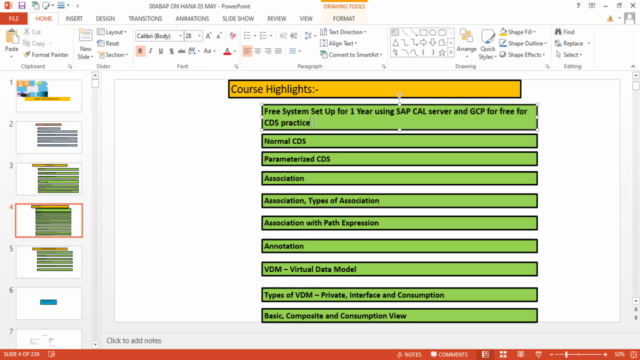The height and width of the screenshot is (360, 640).
Task: Select slide 3 thumbnail
Action: (x=49, y=179)
